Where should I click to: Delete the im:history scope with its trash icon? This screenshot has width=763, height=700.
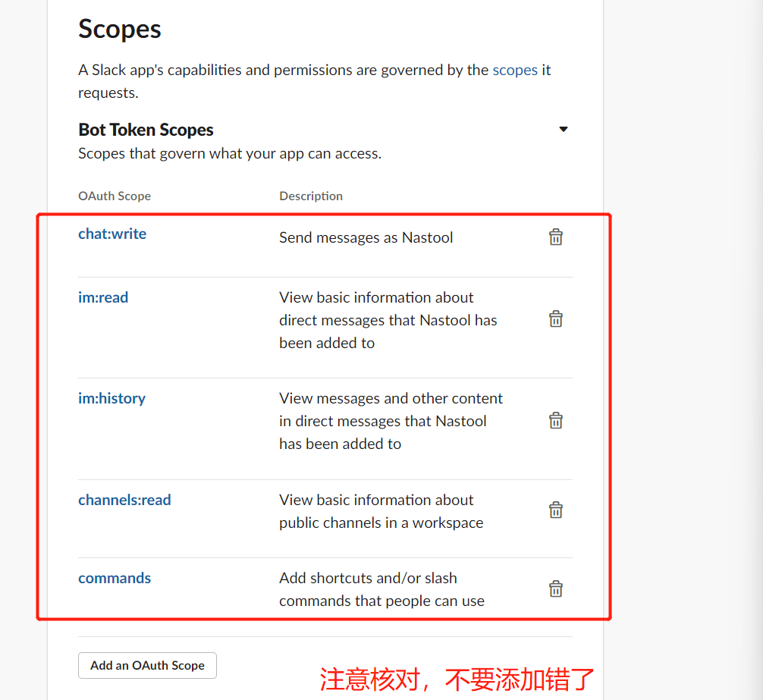556,420
